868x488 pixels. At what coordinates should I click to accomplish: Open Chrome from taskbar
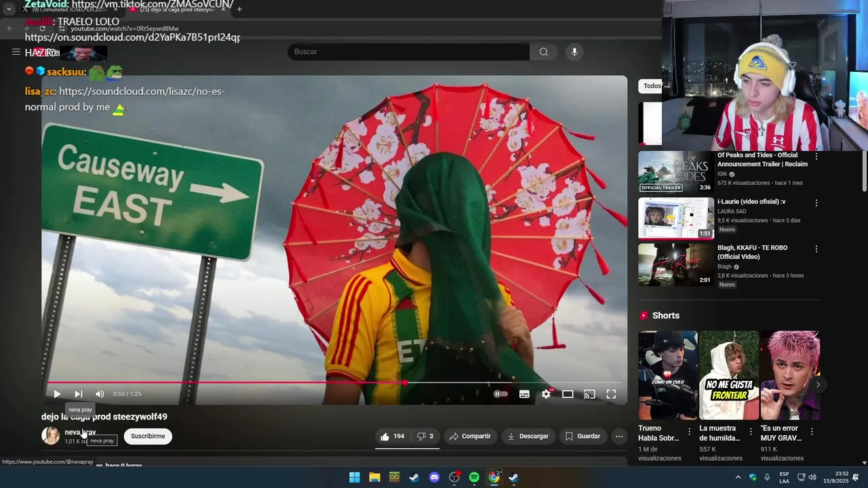click(x=494, y=477)
